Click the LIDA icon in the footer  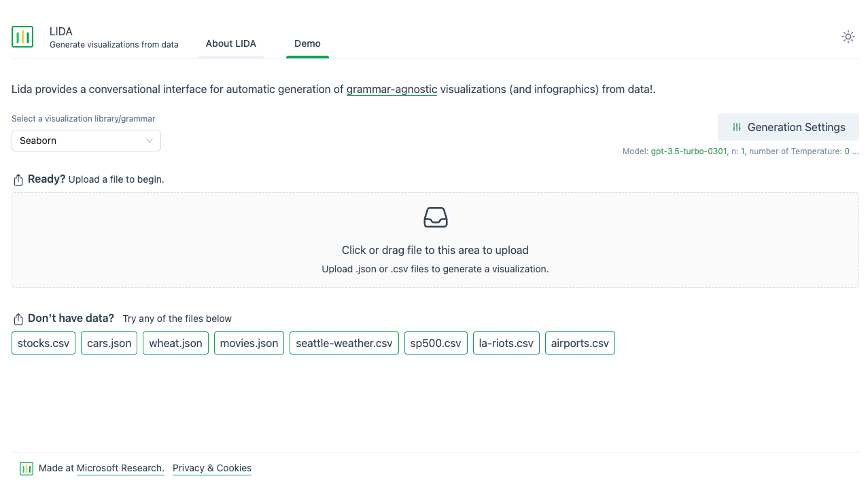tap(26, 468)
